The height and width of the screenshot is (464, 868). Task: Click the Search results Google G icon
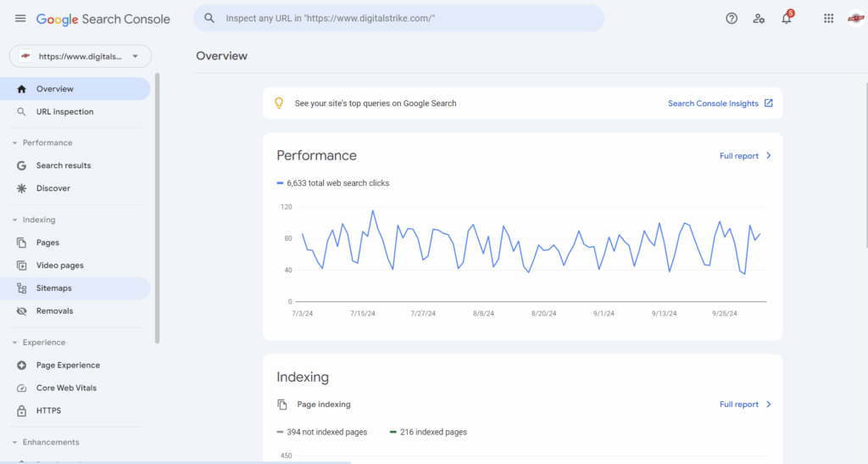click(x=21, y=165)
